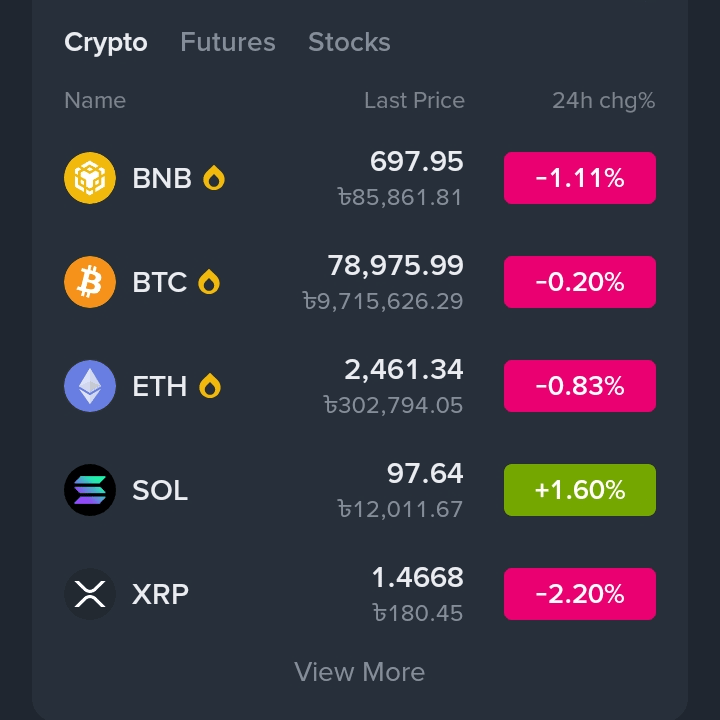Sort by the Name column header
This screenshot has height=720, width=720.
[95, 100]
